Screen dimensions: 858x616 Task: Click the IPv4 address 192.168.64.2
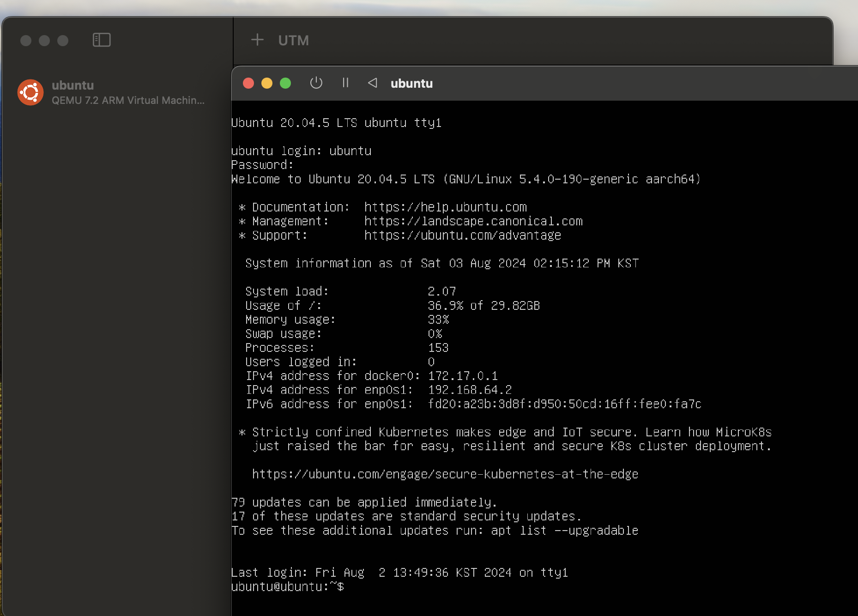tap(470, 390)
